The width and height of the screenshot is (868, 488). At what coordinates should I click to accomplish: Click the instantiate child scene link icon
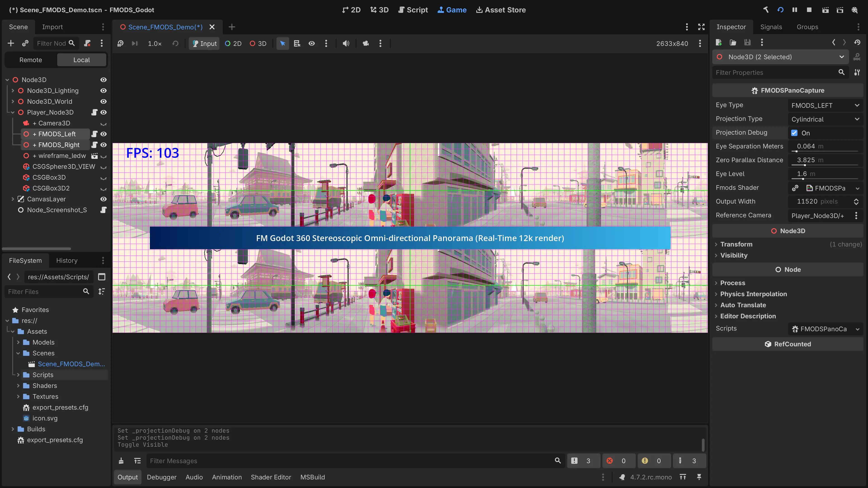pos(25,43)
